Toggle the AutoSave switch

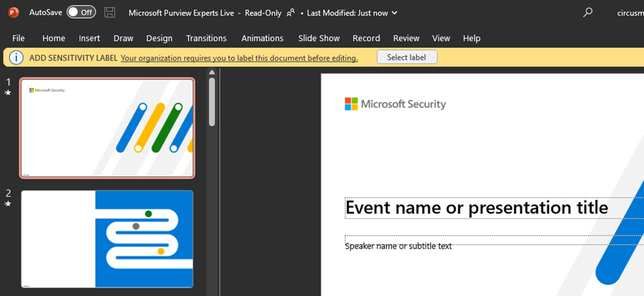tap(81, 12)
